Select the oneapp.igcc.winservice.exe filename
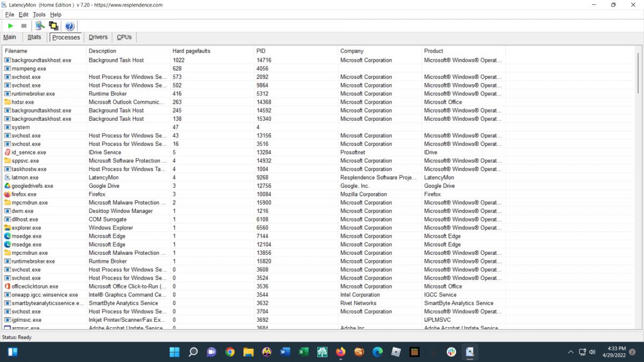Viewport: 644px width, 362px height. pos(45,295)
